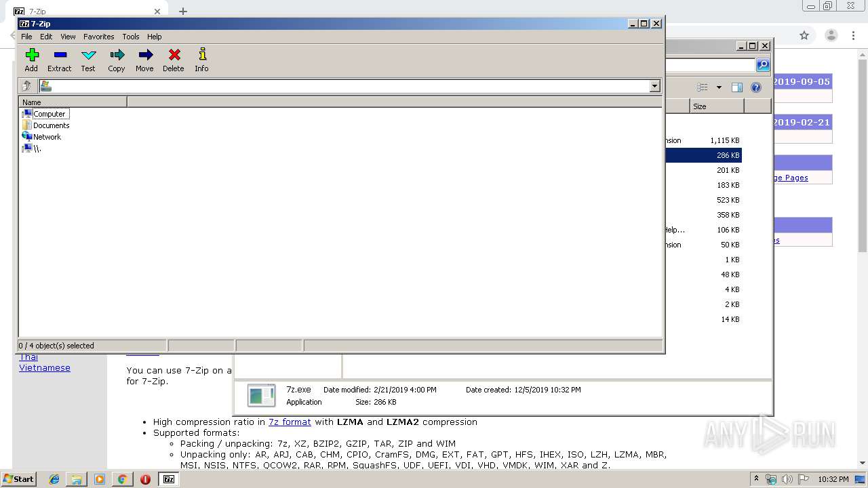Click the Opera taskbar icon
This screenshot has width=868, height=488.
145,479
